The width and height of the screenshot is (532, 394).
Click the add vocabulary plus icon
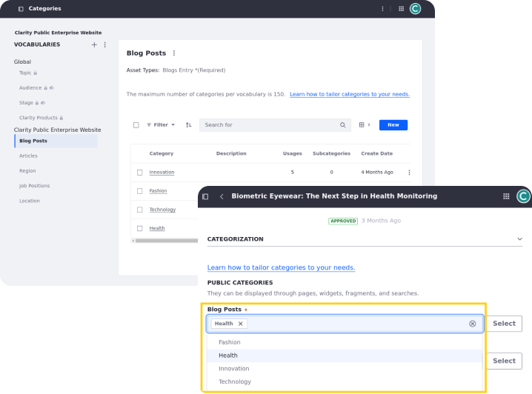pyautogui.click(x=94, y=44)
